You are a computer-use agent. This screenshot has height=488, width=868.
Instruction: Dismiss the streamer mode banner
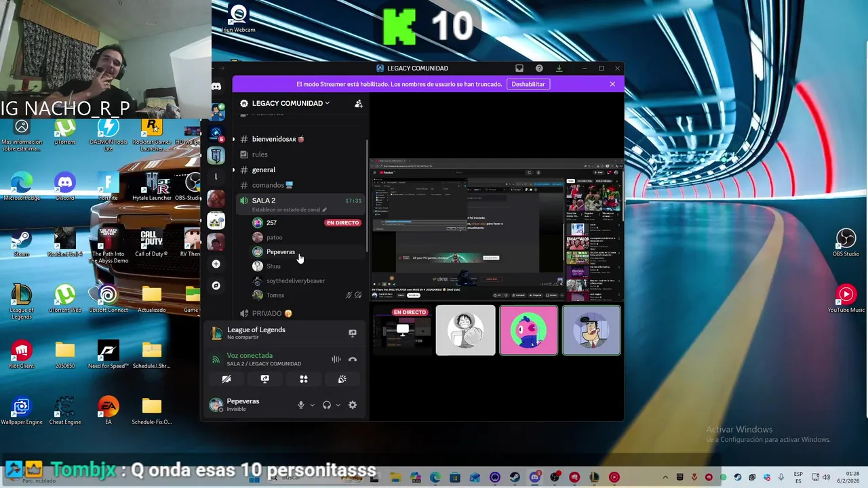click(612, 84)
